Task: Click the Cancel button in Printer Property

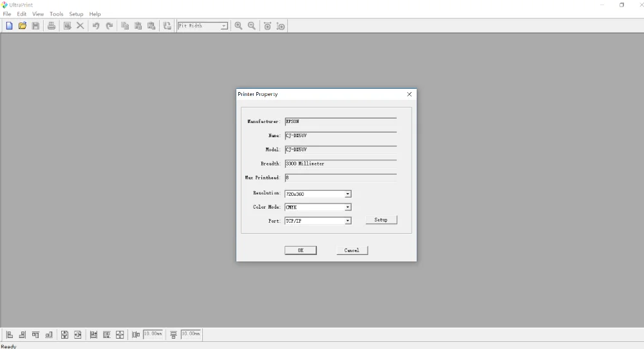Action: [352, 250]
